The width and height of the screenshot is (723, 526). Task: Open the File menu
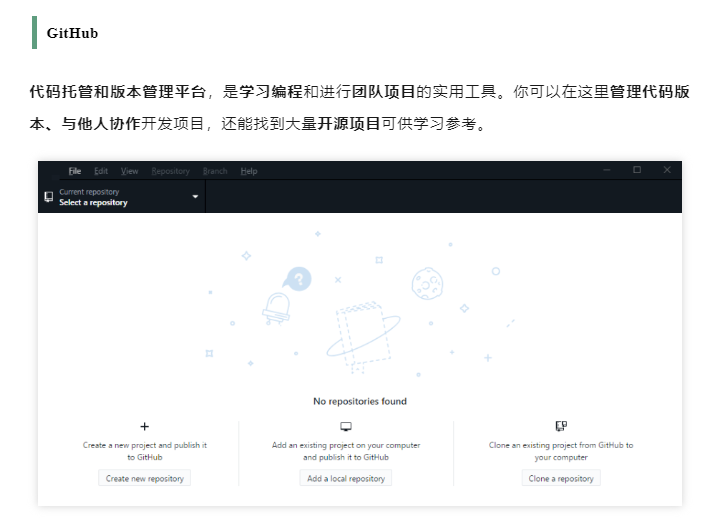[75, 171]
